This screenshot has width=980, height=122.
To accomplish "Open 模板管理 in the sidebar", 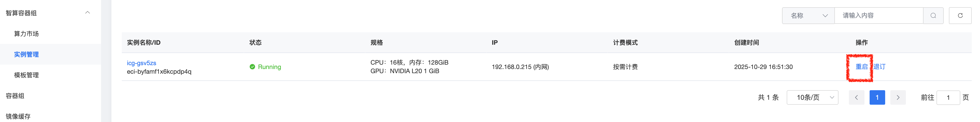I will click(x=26, y=75).
